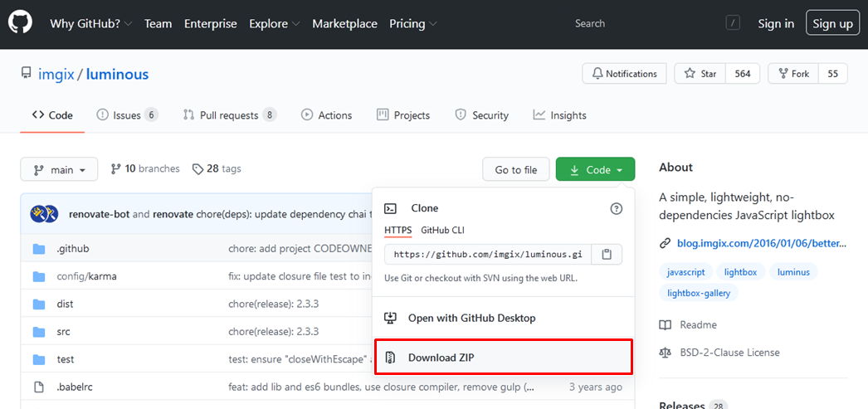Copy the clone URL with clipboard icon

click(607, 255)
